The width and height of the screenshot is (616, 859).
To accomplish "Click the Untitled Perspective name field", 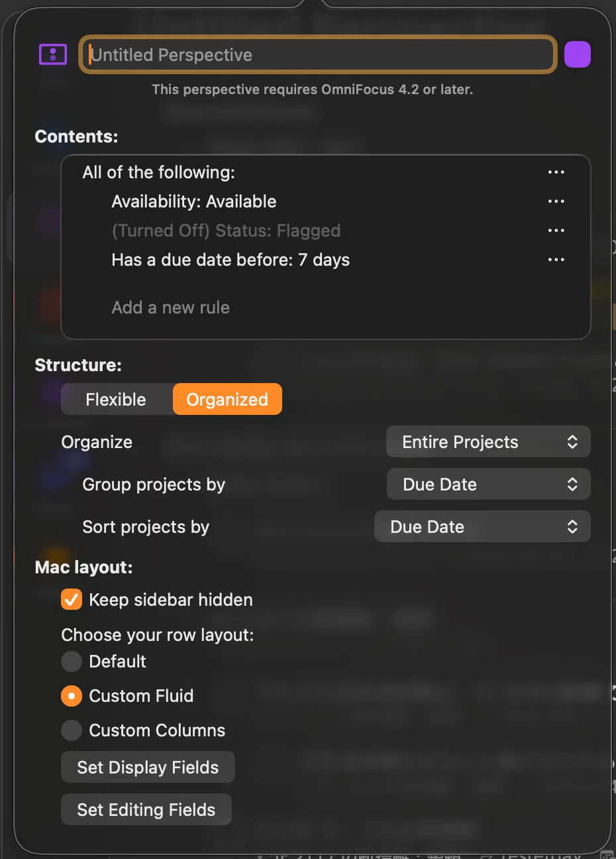I will [x=317, y=54].
